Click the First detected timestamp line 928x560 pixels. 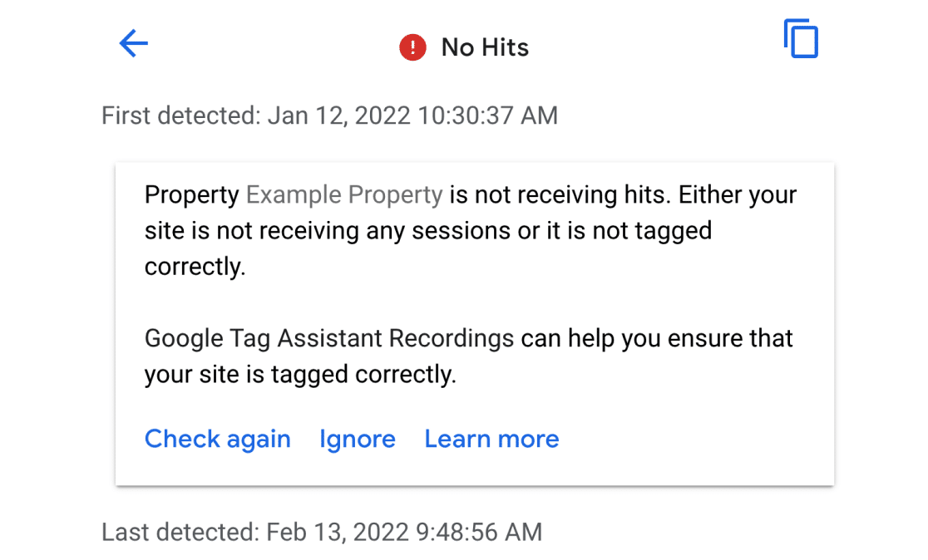coord(329,115)
